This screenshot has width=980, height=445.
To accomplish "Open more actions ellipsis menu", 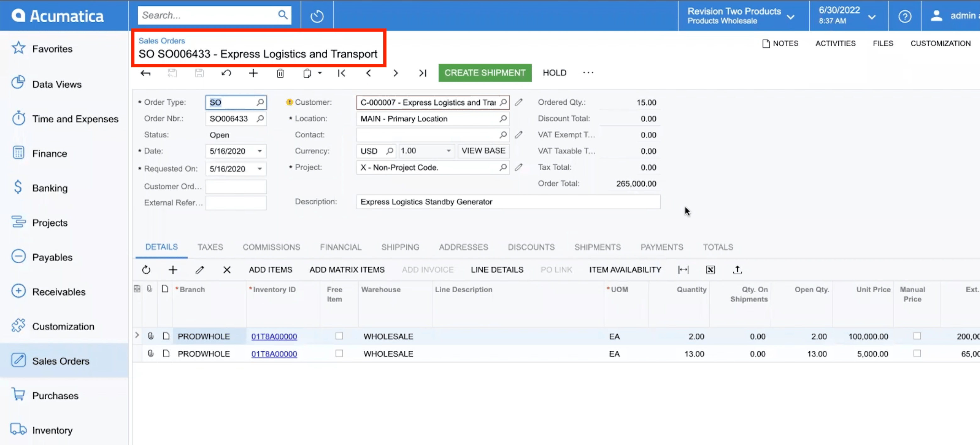I will 588,73.
